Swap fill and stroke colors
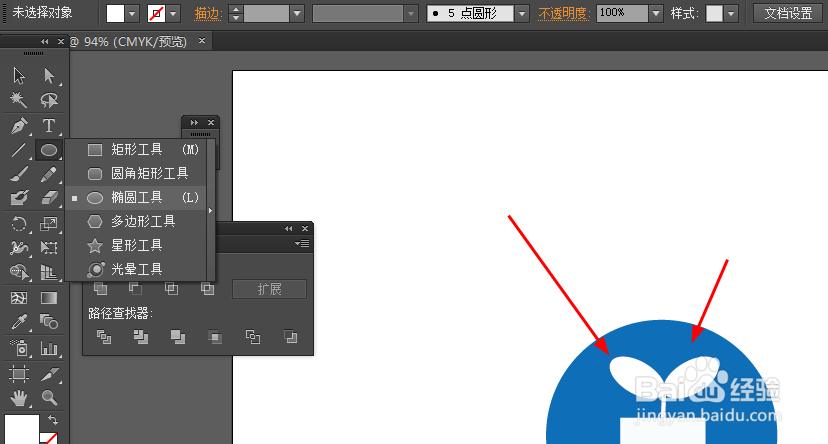 click(53, 420)
